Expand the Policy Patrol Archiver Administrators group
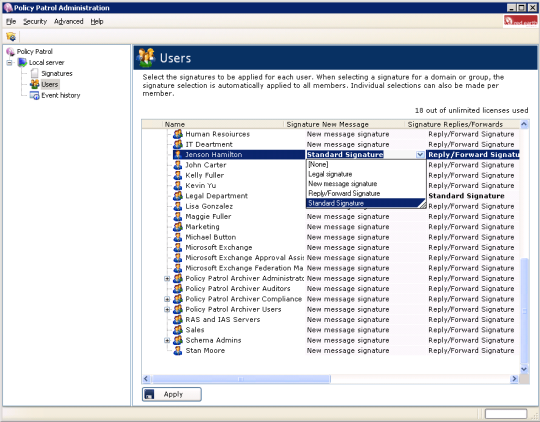The height and width of the screenshot is (422, 540). 167,278
